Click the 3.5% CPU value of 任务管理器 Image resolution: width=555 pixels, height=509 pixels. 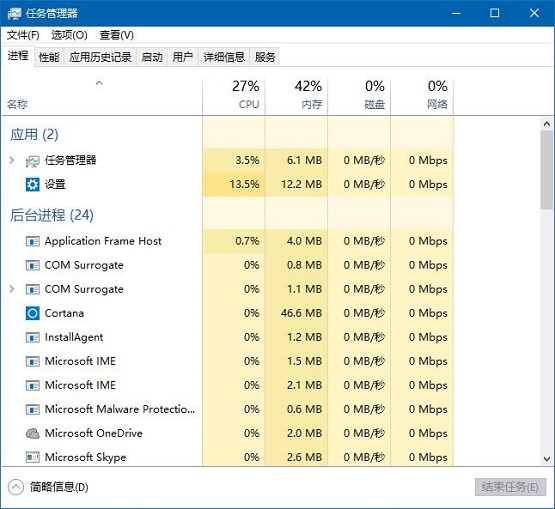247,160
